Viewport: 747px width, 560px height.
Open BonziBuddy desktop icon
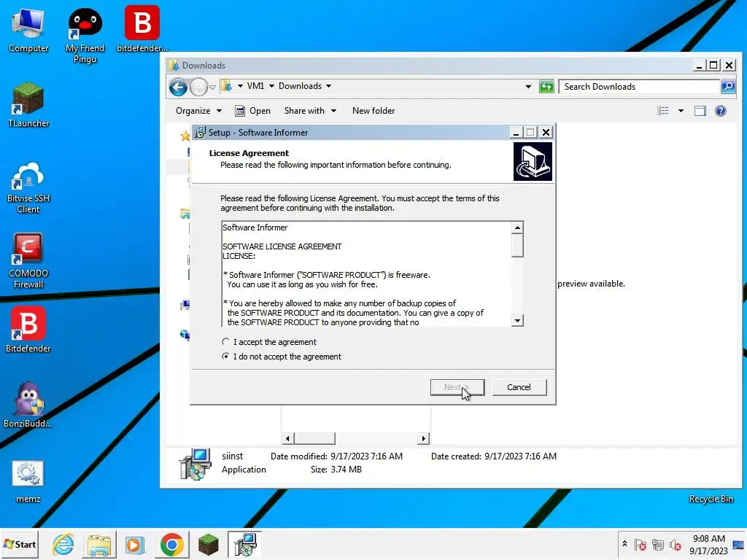(28, 404)
